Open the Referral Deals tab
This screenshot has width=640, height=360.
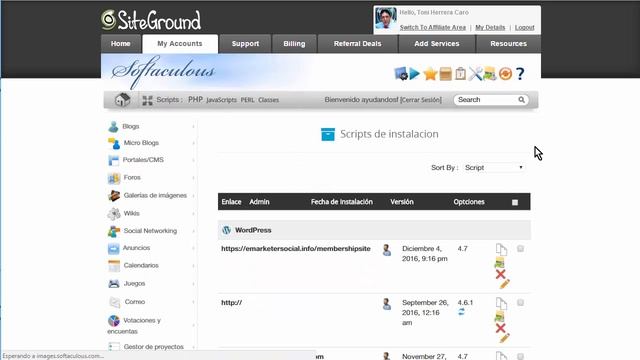pos(358,44)
